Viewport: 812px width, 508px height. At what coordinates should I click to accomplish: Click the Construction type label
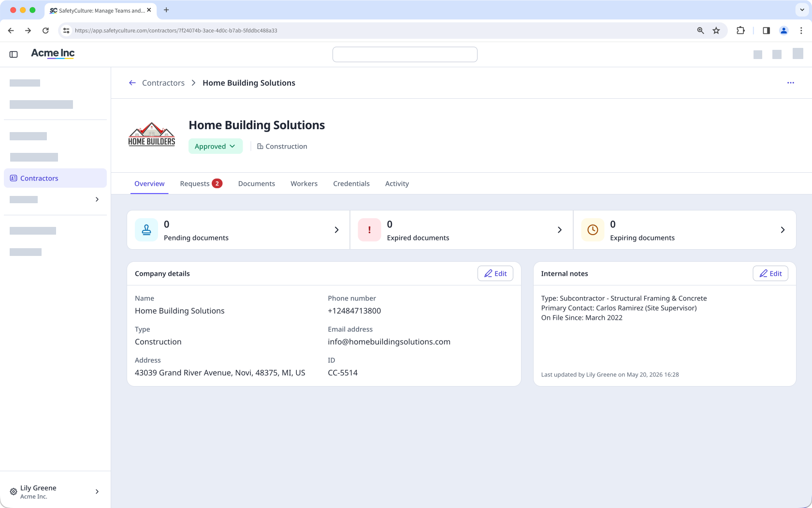282,146
